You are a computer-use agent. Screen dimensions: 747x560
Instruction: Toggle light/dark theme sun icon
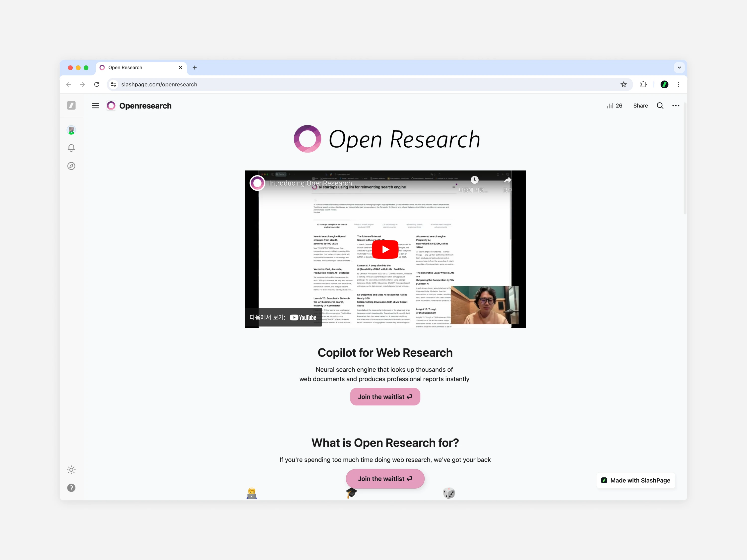[71, 470]
